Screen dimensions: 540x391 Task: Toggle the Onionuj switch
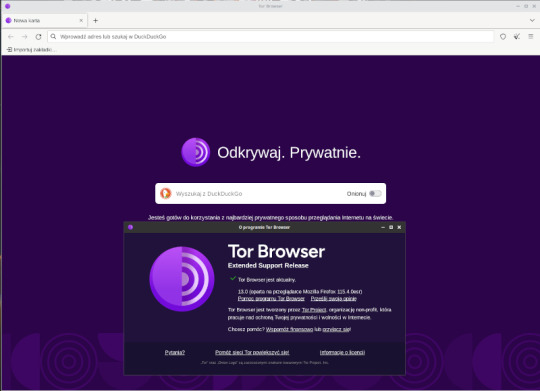tap(375, 194)
